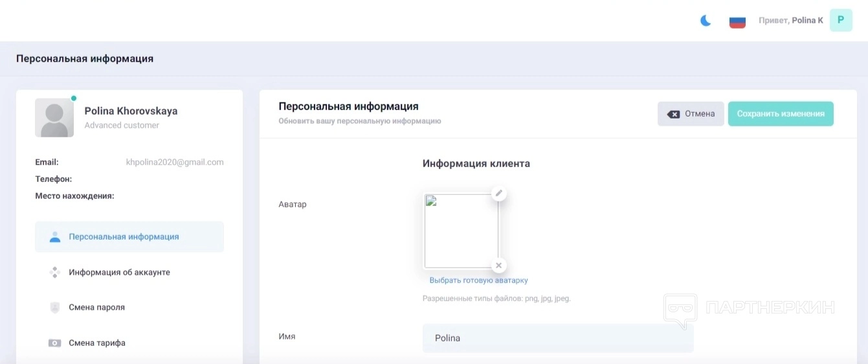Click the person icon beside Персональная информация

tap(55, 237)
